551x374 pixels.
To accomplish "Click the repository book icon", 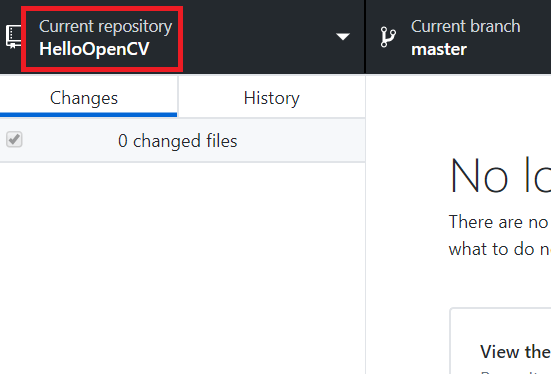I will coord(13,37).
